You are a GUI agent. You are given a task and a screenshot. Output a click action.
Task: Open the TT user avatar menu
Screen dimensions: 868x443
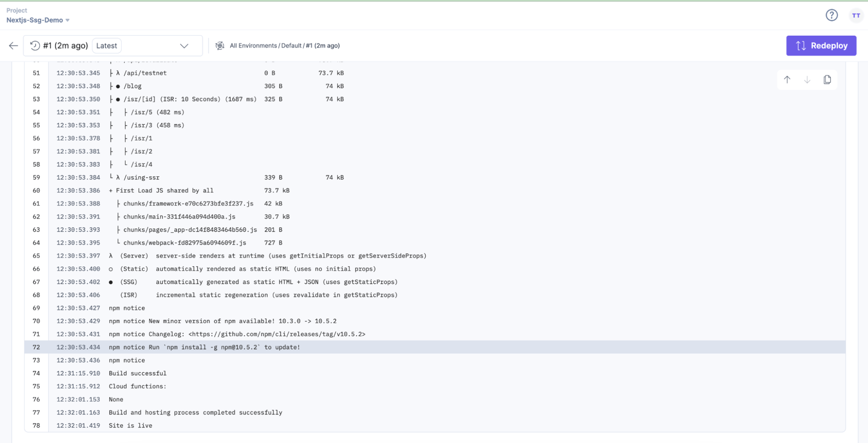tap(856, 16)
